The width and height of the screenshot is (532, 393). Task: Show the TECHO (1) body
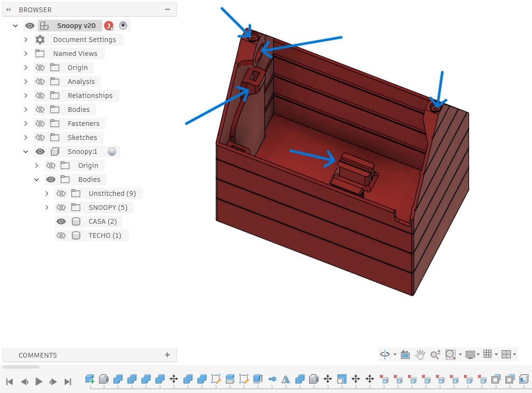[61, 235]
